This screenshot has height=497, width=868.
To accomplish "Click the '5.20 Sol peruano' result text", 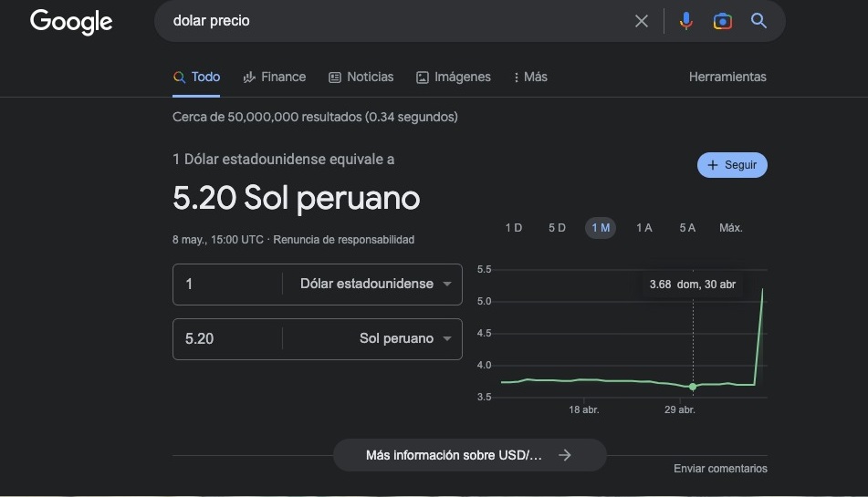I will (x=296, y=198).
